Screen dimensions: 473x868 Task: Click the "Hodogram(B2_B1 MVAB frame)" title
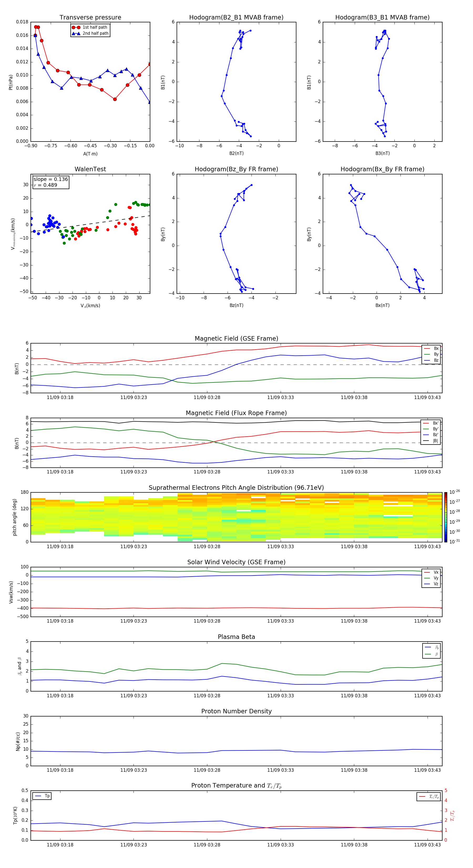[x=236, y=18]
